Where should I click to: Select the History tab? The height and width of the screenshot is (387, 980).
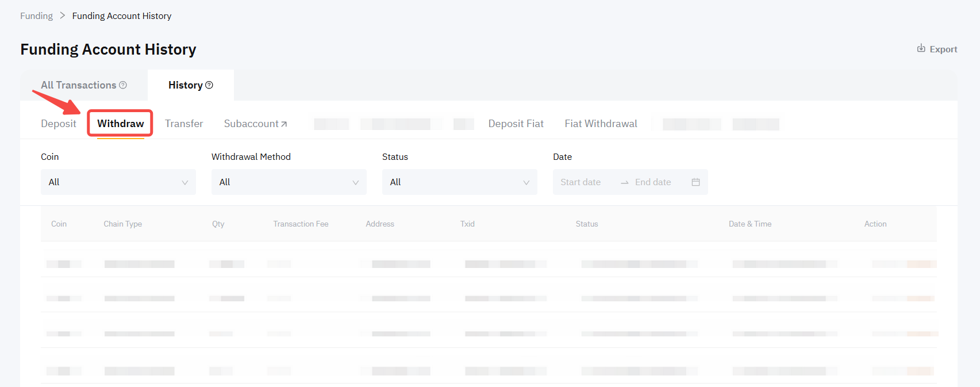[x=185, y=85]
